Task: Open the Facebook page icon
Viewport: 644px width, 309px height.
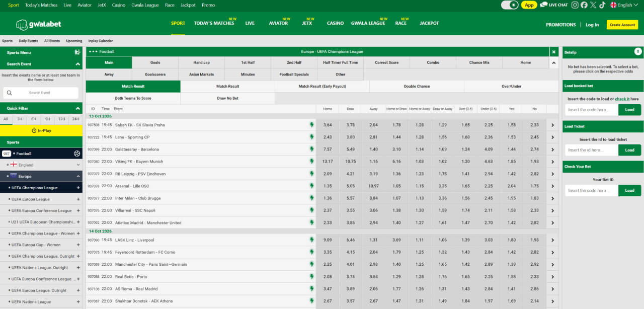Action: pos(584,5)
